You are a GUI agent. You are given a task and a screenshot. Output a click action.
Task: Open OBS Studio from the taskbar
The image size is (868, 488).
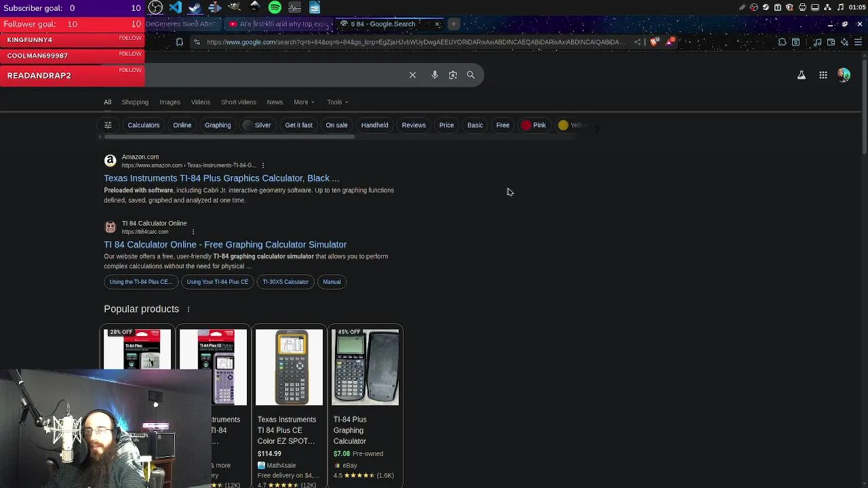[155, 7]
